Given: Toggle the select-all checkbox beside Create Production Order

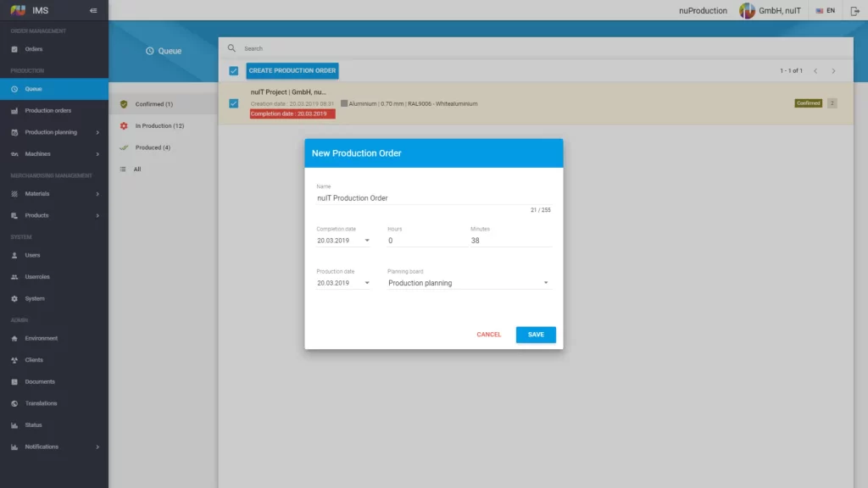Looking at the screenshot, I should pyautogui.click(x=234, y=71).
